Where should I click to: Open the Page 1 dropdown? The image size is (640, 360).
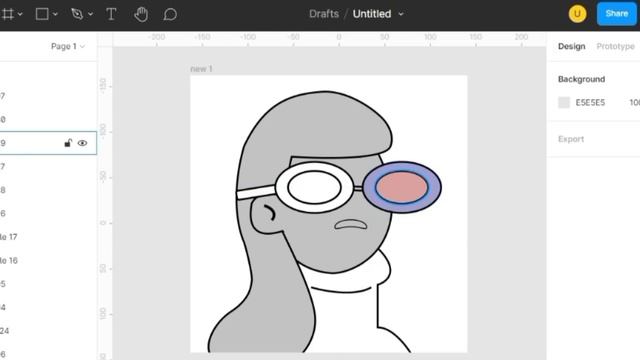click(x=68, y=47)
